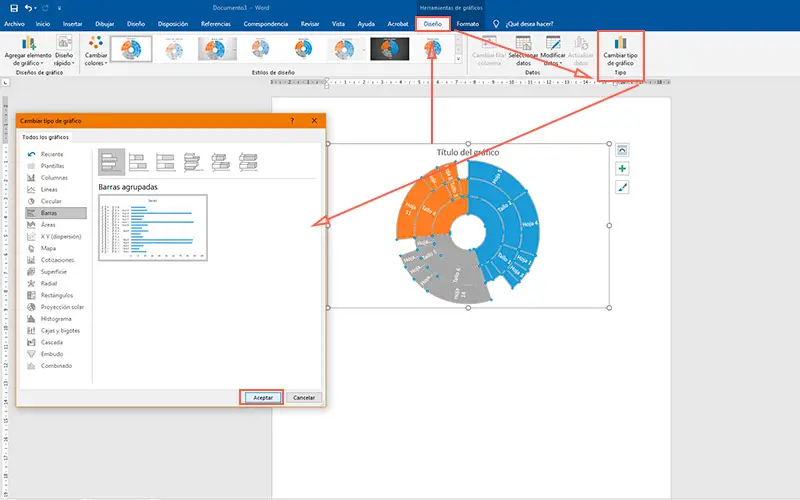Click the ¿Qué desea hacer? search box
Viewport: 800px width, 500px height.
coord(529,24)
